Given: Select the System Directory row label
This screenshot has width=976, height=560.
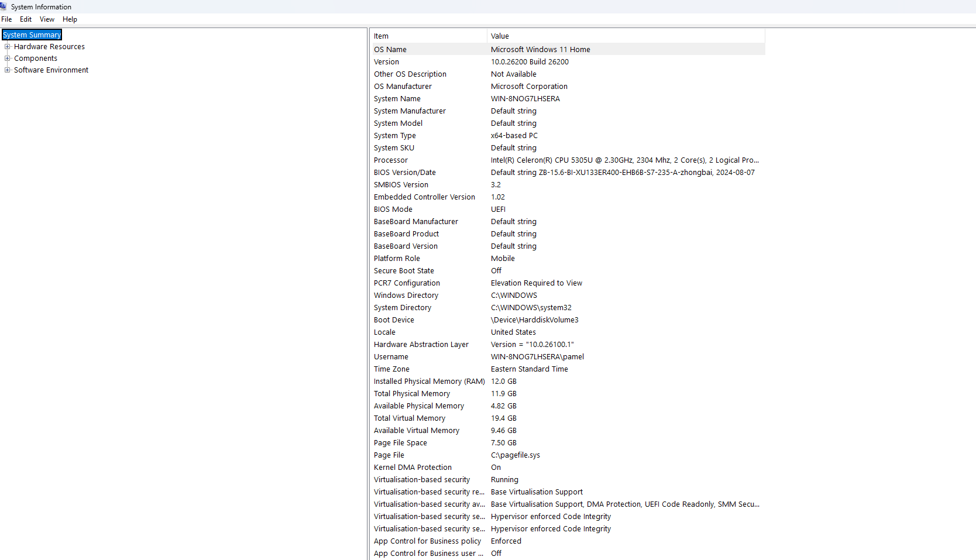Looking at the screenshot, I should point(403,308).
